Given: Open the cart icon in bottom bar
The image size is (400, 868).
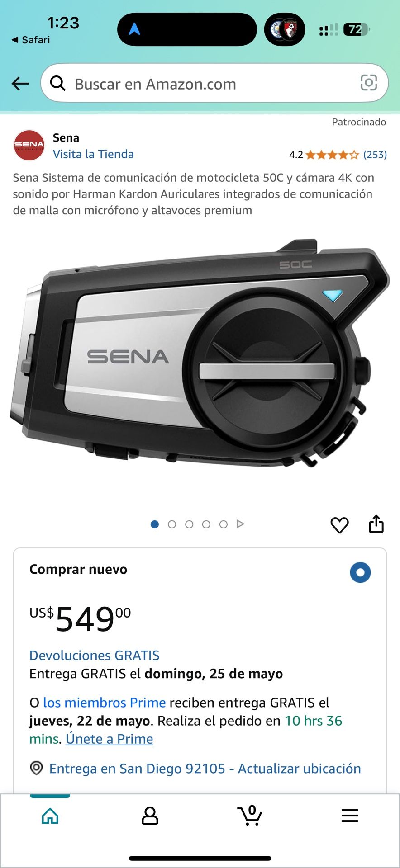Looking at the screenshot, I should (250, 815).
